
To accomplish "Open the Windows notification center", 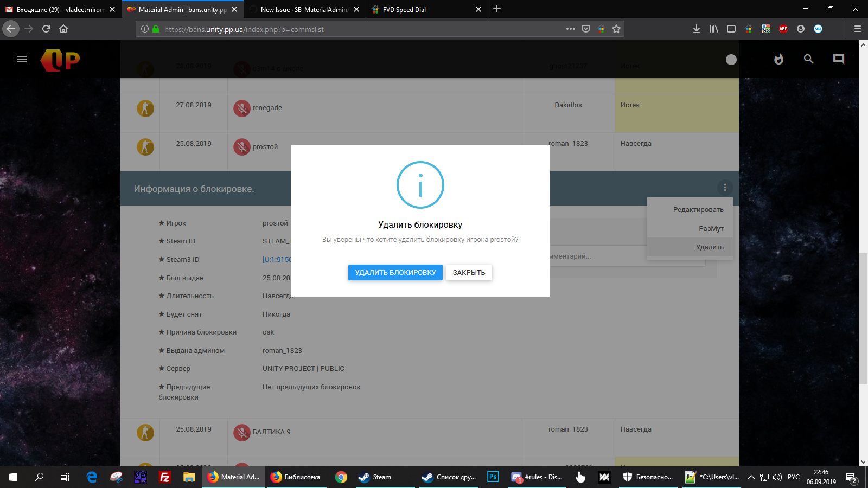I will pos(851,478).
